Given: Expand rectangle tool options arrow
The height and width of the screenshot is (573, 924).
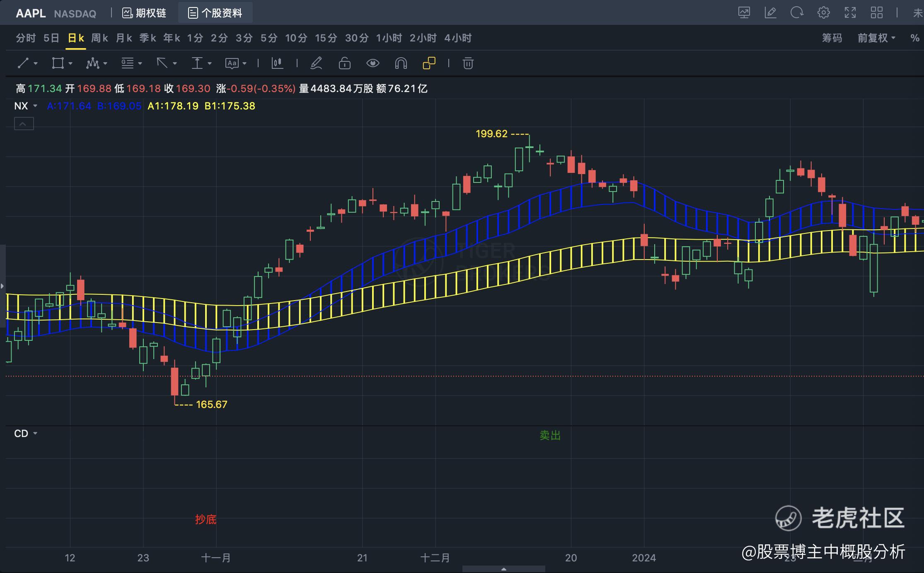Looking at the screenshot, I should (70, 63).
